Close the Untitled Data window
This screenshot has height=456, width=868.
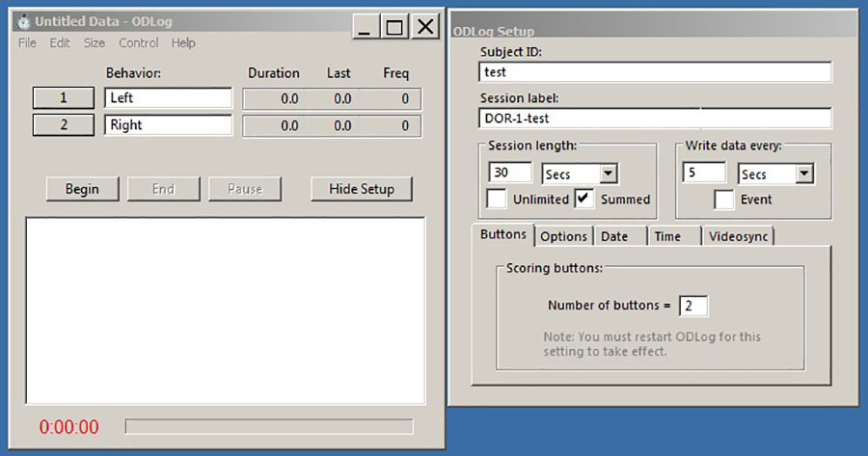click(425, 27)
